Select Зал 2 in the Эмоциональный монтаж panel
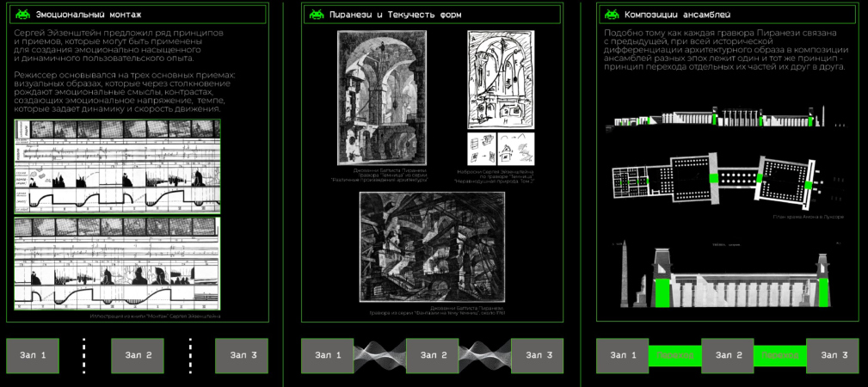868x387 pixels. 138,355
